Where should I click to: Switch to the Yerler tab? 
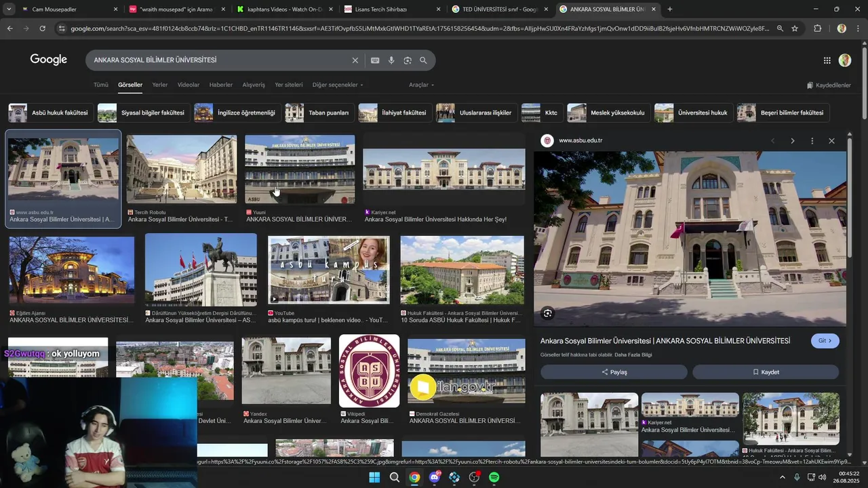(160, 85)
